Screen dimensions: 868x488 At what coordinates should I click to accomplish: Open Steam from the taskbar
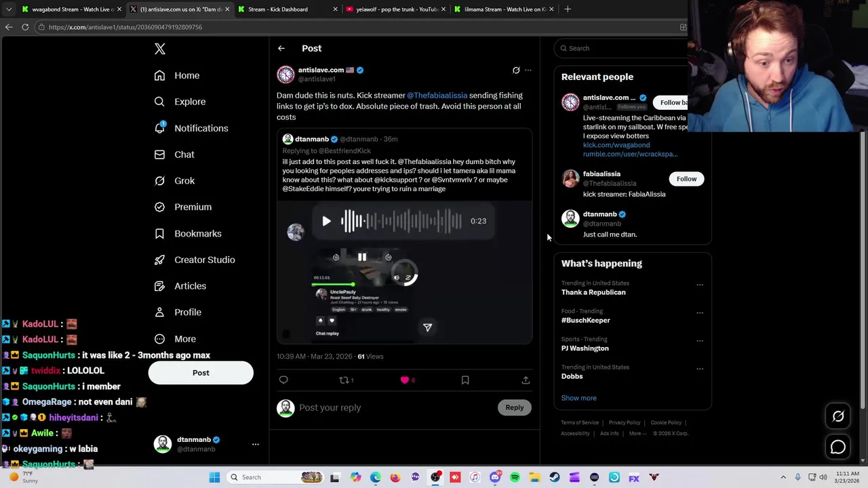(555, 477)
